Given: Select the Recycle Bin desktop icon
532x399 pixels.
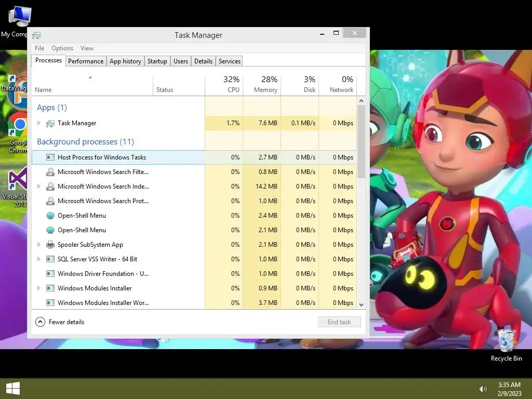Looking at the screenshot, I should 506,344.
